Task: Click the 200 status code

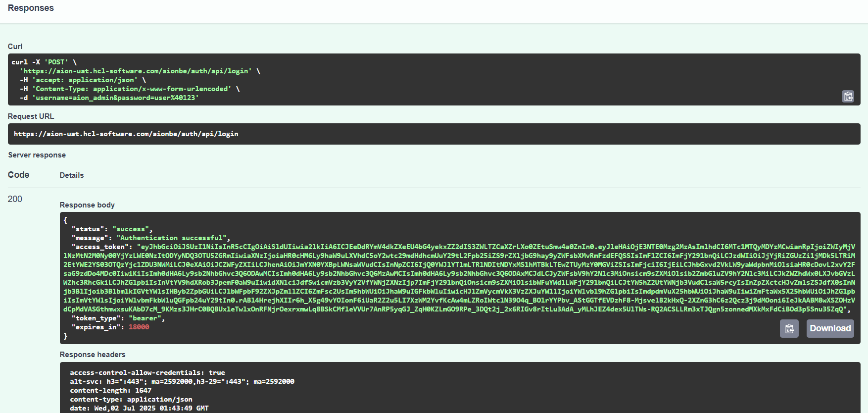Action: 15,199
